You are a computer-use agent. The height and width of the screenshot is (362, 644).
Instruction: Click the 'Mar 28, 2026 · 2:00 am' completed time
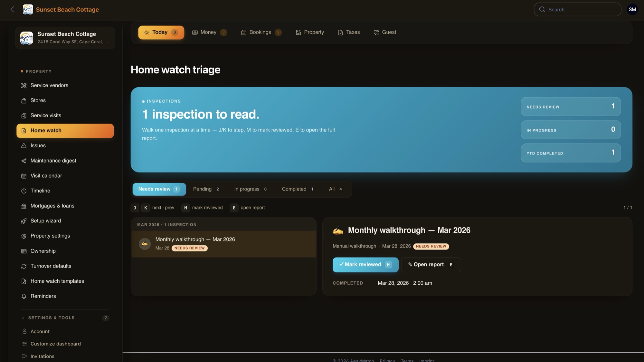(405, 283)
